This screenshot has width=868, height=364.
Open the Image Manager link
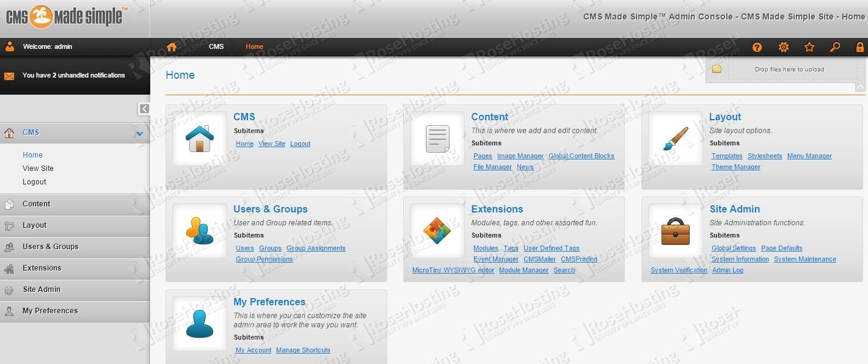[520, 156]
